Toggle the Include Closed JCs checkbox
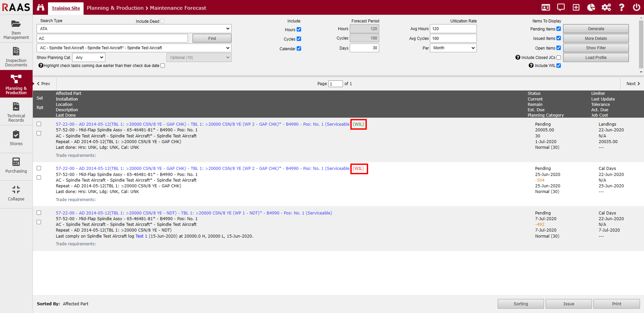 [x=559, y=58]
